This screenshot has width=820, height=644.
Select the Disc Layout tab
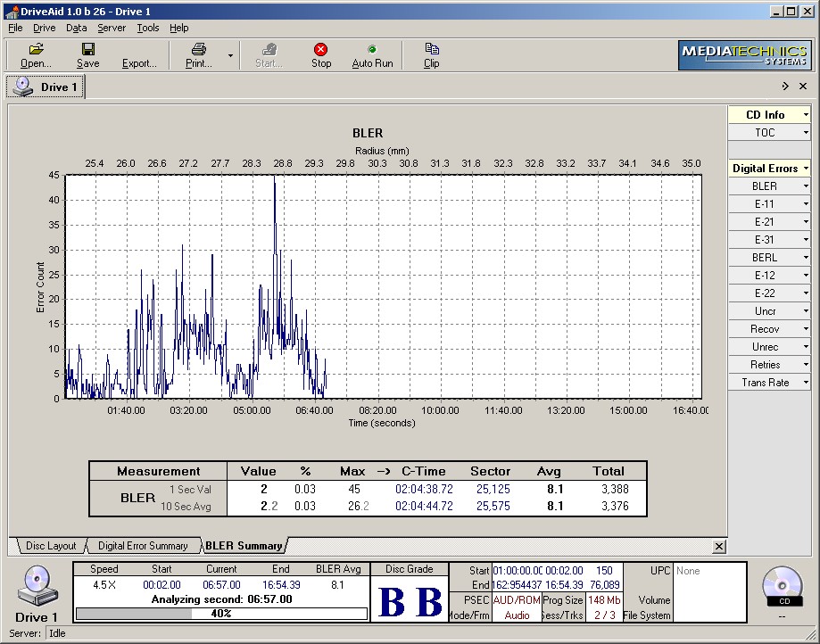[51, 546]
